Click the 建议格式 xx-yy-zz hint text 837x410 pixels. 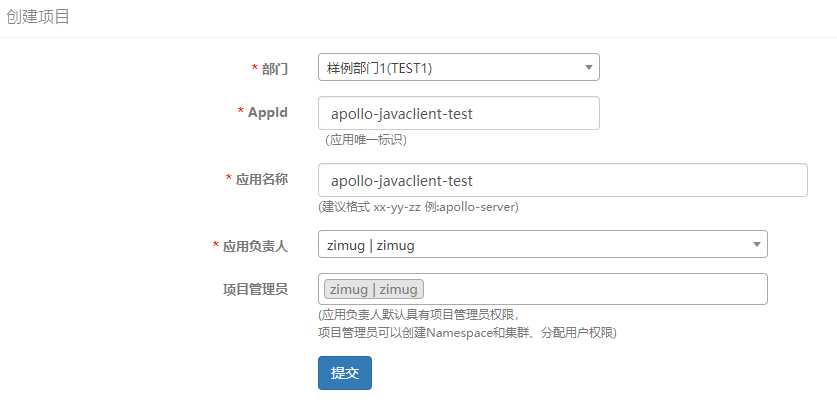418,207
